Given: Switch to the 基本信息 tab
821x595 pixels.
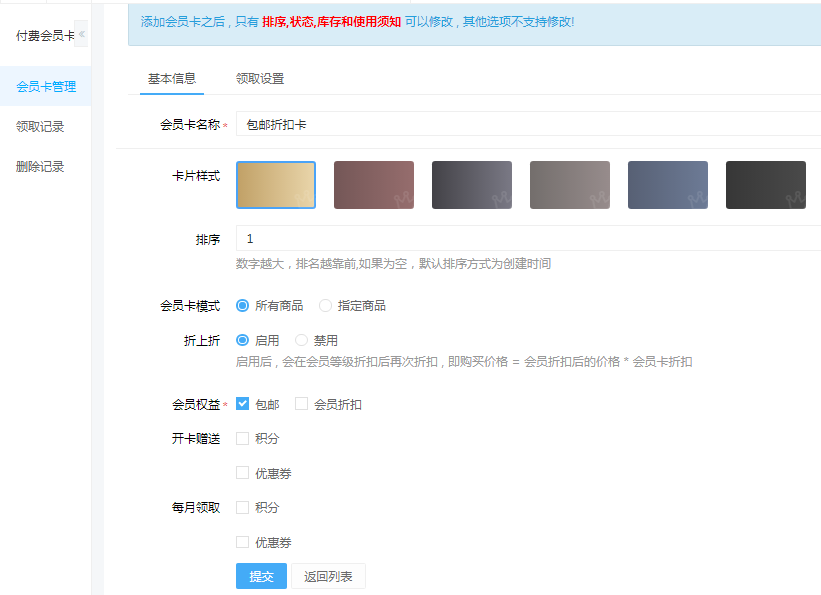Looking at the screenshot, I should [x=172, y=79].
